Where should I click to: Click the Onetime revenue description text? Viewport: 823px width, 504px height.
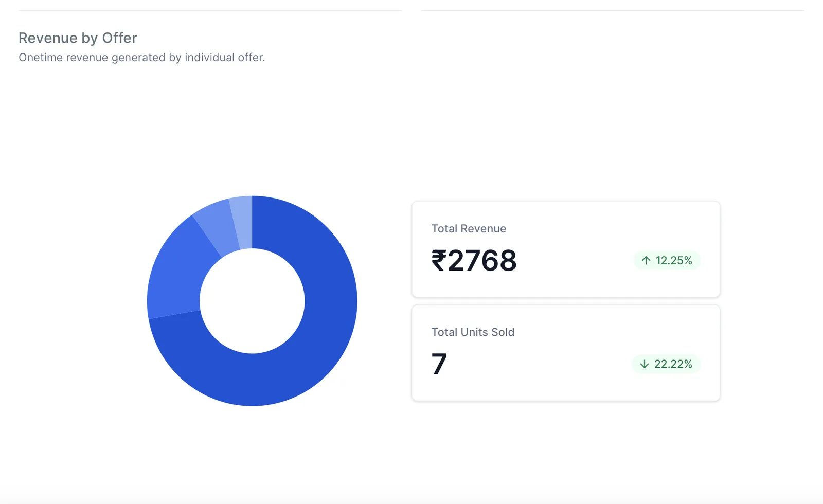(x=142, y=58)
